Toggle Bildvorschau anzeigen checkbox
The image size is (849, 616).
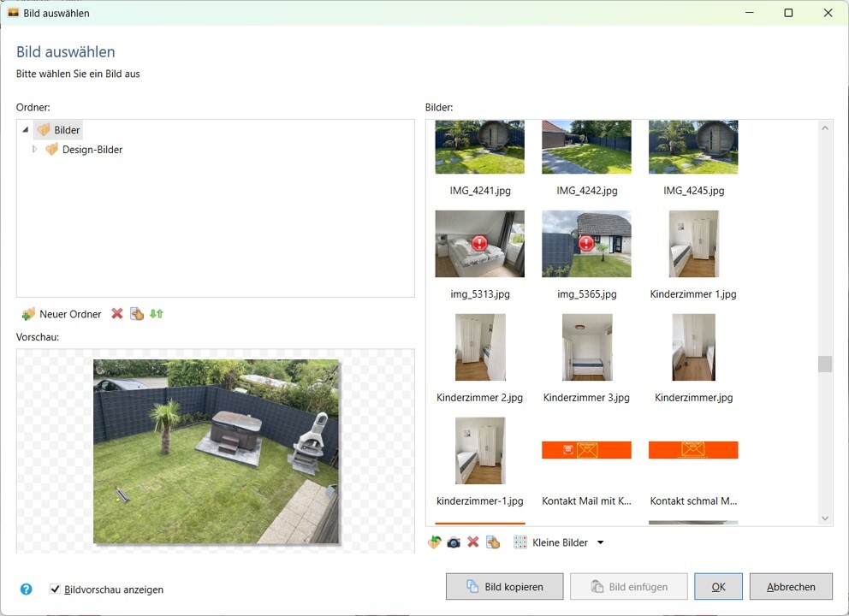click(55, 589)
